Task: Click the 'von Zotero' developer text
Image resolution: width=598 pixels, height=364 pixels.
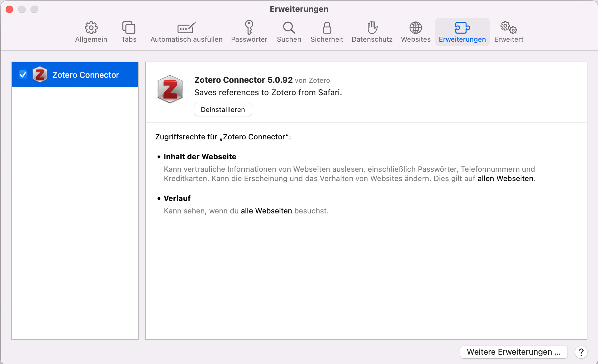Action: tap(312, 80)
